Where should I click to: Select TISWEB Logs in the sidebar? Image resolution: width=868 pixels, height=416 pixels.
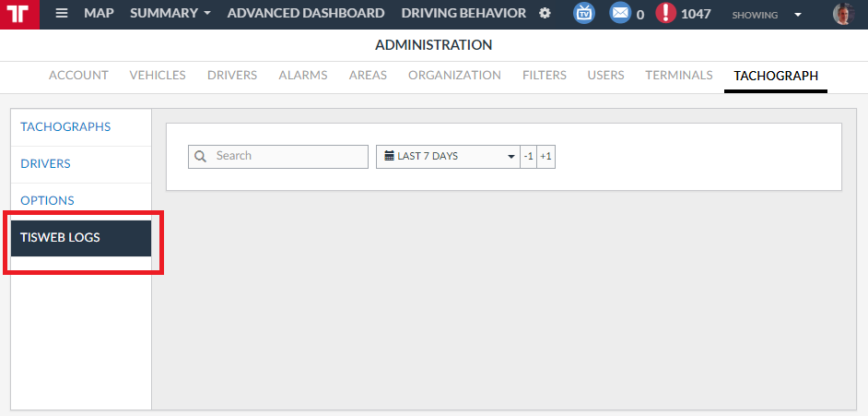click(61, 238)
